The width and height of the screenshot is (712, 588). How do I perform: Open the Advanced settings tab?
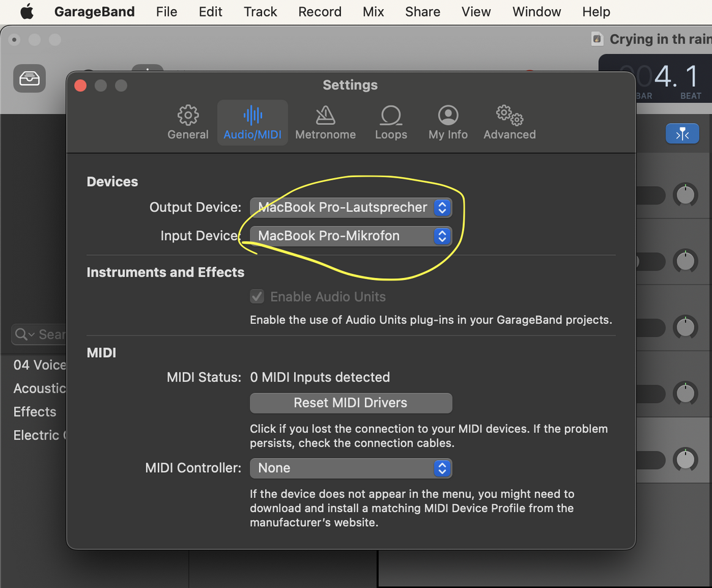(x=509, y=123)
